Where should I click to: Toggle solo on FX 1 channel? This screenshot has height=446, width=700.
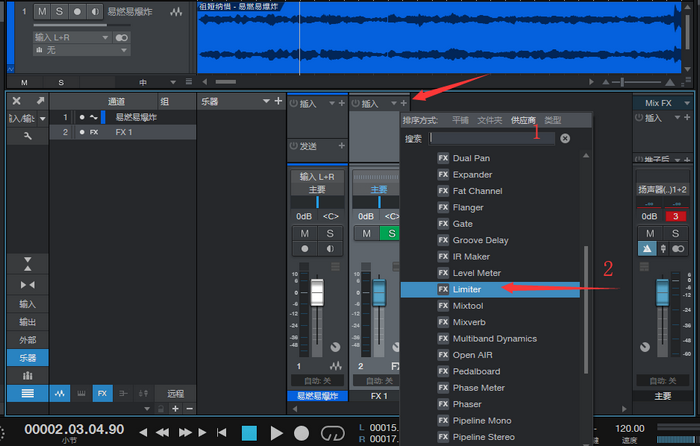pyautogui.click(x=392, y=233)
